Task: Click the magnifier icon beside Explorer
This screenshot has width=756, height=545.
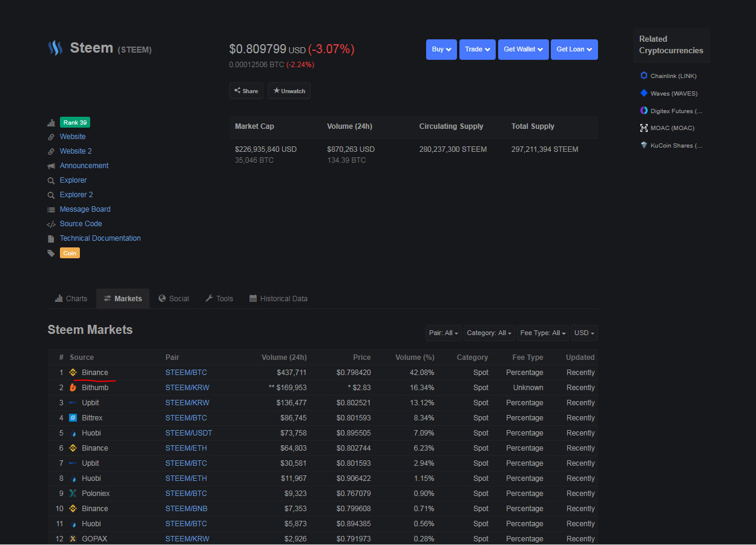Action: (51, 180)
